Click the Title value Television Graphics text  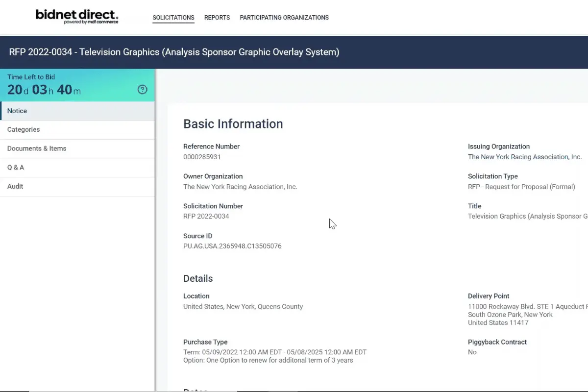point(528,216)
